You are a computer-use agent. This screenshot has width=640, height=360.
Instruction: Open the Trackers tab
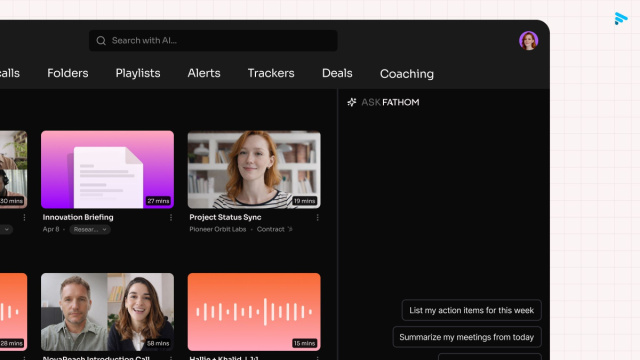pos(271,73)
